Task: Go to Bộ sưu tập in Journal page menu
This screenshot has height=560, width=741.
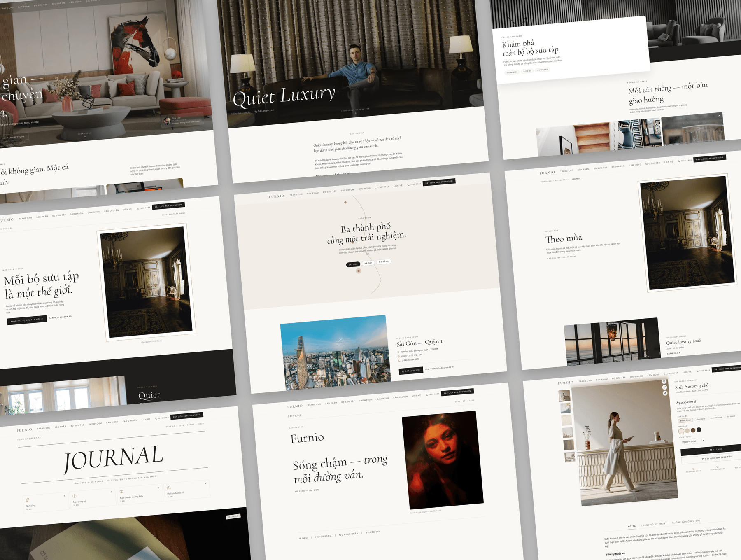Action: pyautogui.click(x=77, y=425)
